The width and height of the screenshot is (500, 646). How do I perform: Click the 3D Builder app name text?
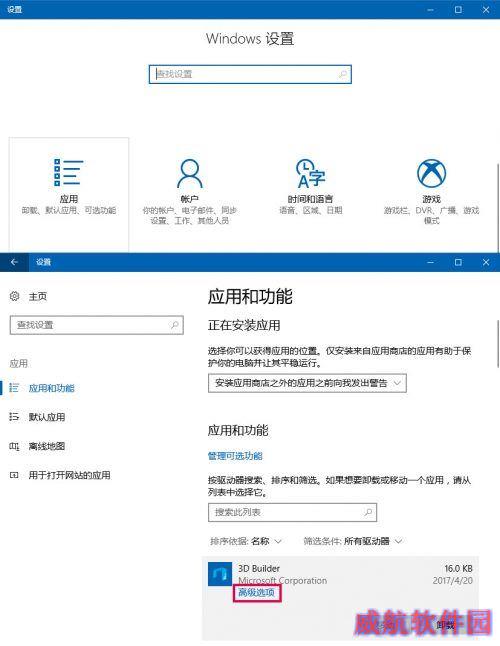tap(259, 568)
